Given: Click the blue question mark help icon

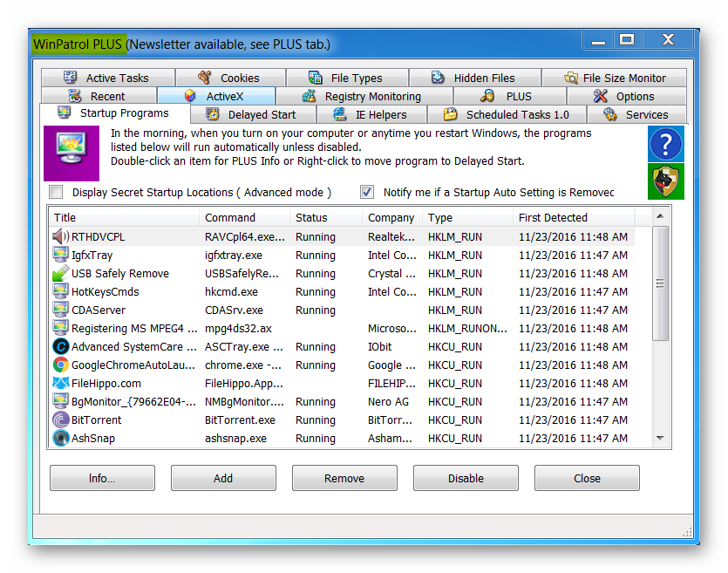Looking at the screenshot, I should [666, 144].
